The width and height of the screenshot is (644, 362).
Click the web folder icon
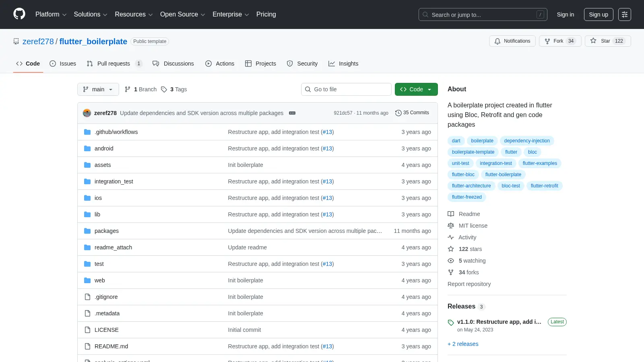(87, 280)
